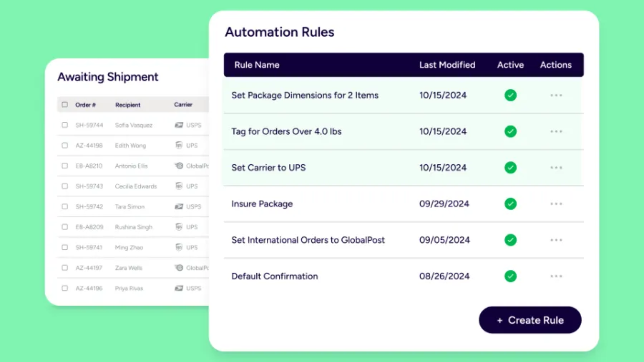Open rule Tag for Orders Over 4.0 lbs
This screenshot has width=644, height=362.
pos(286,131)
